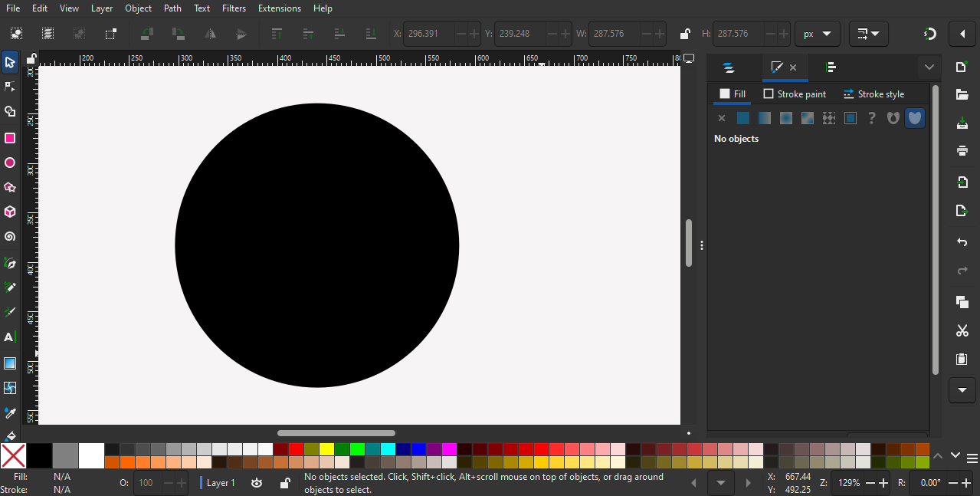Click the Cut scissors icon
Image resolution: width=980 pixels, height=496 pixels.
tap(962, 330)
